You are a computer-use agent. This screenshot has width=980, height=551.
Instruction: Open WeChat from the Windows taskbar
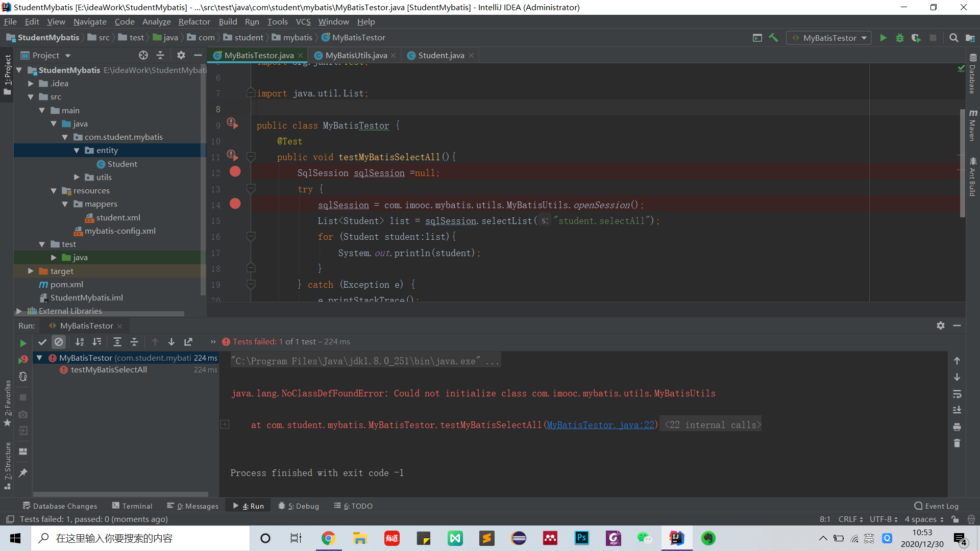pos(645,538)
